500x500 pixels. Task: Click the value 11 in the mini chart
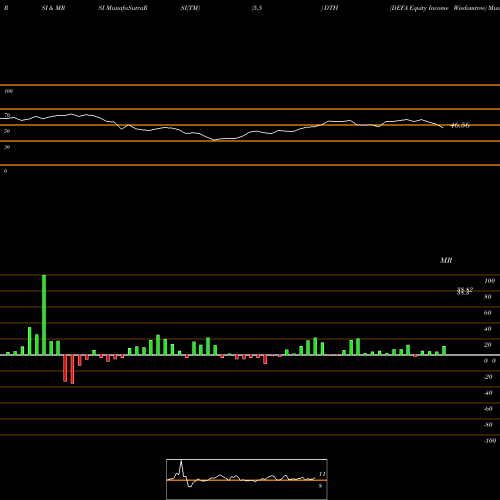322,474
